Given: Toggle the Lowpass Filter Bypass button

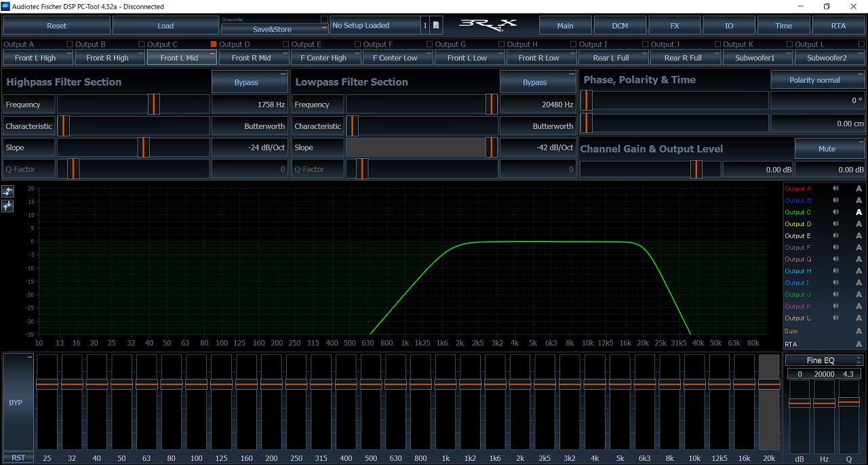Looking at the screenshot, I should coord(538,82).
